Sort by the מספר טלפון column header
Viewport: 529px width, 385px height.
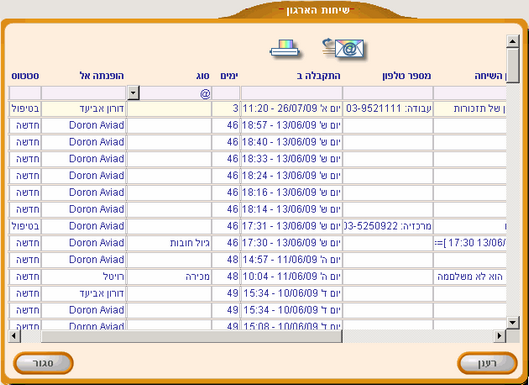407,76
